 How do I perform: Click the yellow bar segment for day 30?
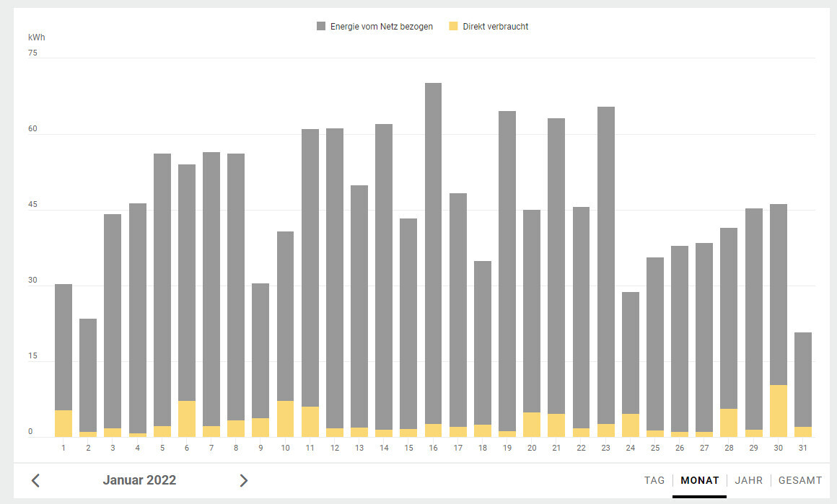pos(779,411)
